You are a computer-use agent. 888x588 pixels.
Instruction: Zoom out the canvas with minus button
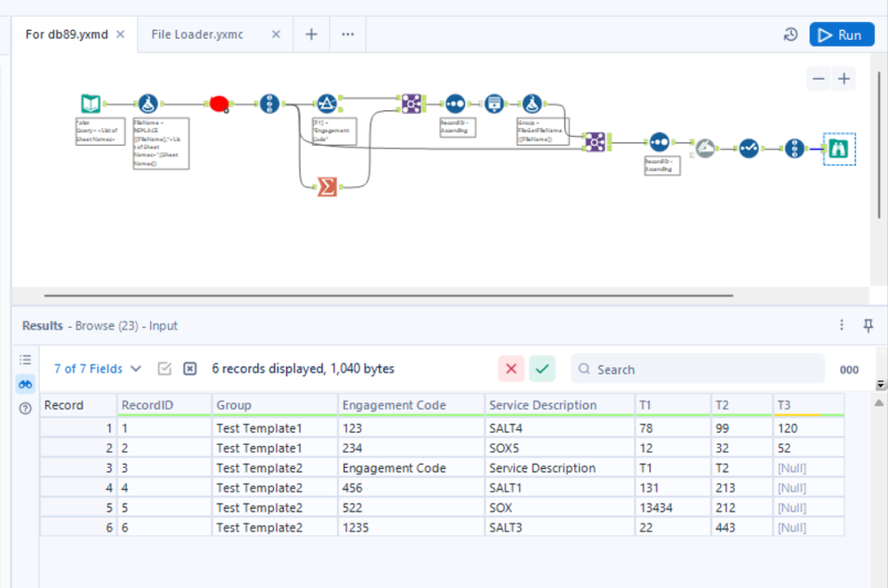(x=819, y=79)
